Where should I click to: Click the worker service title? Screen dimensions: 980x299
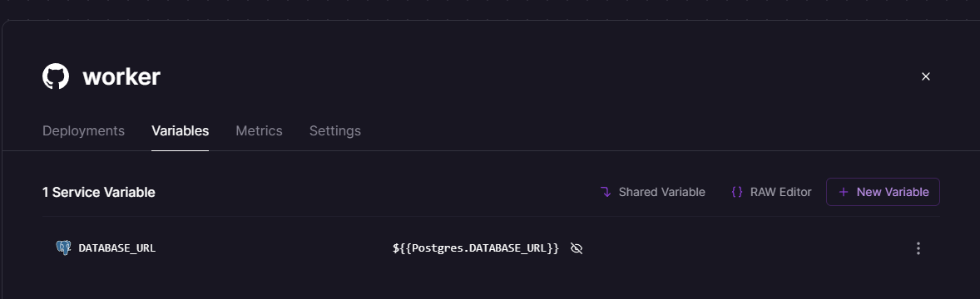pos(121,76)
